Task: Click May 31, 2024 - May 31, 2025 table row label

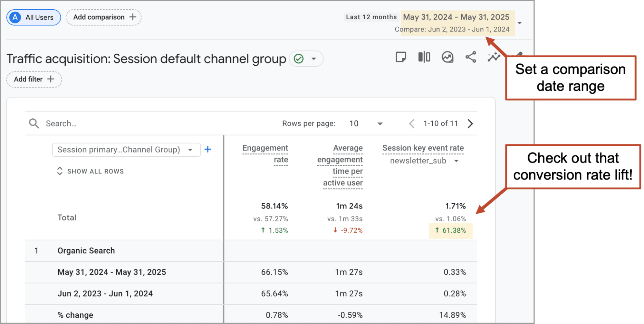Action: tap(112, 272)
